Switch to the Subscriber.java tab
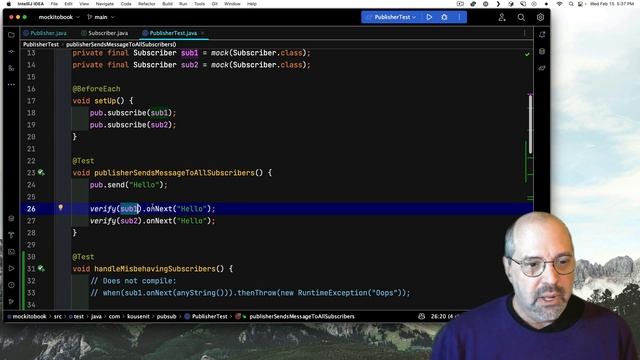 [104, 33]
